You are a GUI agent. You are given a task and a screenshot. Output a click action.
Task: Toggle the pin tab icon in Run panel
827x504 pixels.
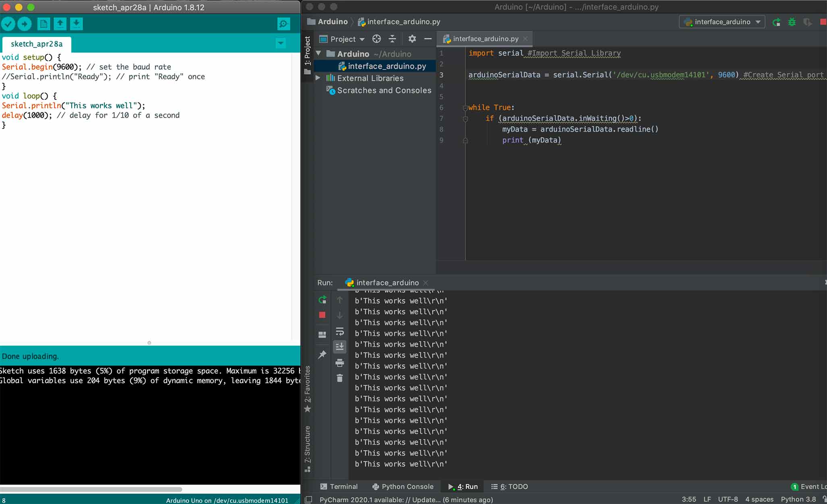[x=322, y=355]
